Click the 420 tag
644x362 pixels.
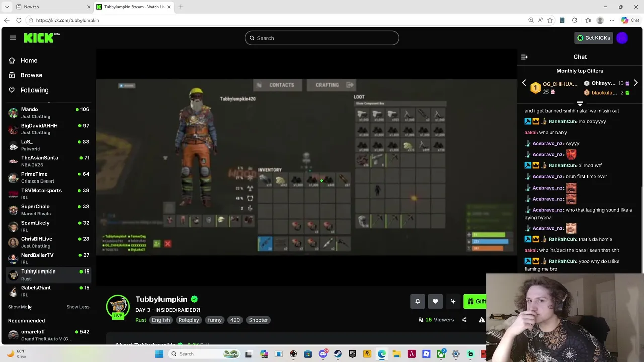pos(235,320)
